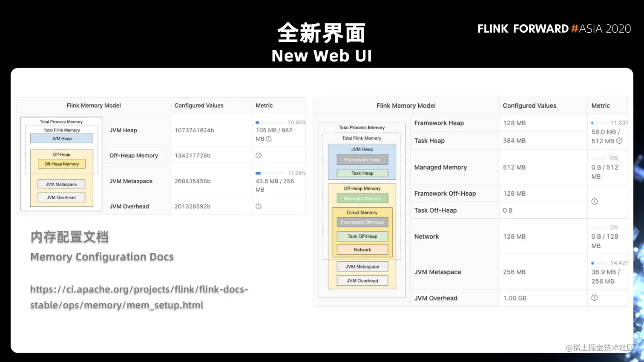644x362 pixels.
Task: Click the orange Network diagram box
Action: (362, 250)
